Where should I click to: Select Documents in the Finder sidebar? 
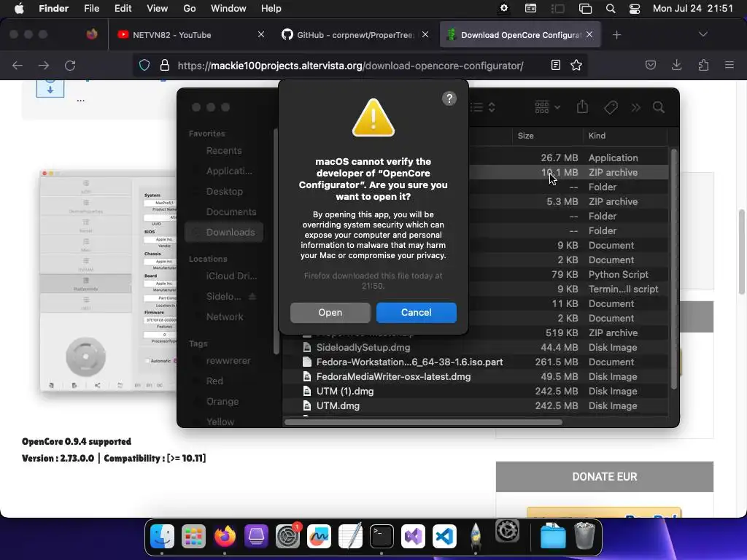[x=223, y=212]
